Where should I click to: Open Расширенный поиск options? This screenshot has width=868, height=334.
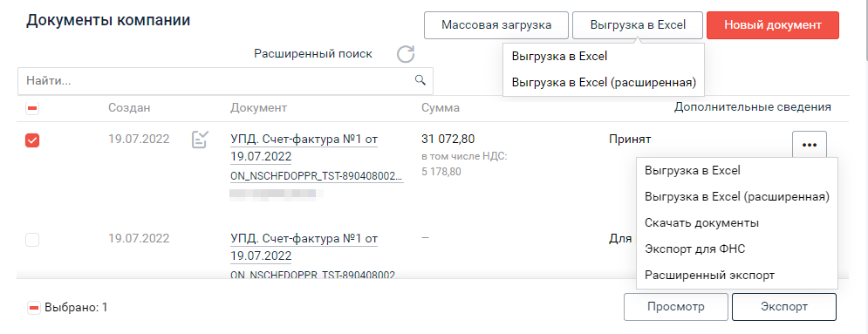(313, 54)
